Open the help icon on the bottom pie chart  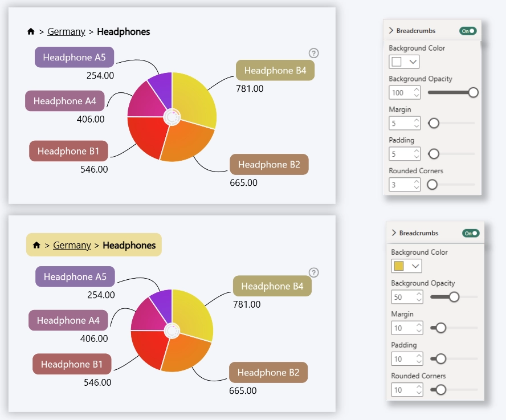313,272
